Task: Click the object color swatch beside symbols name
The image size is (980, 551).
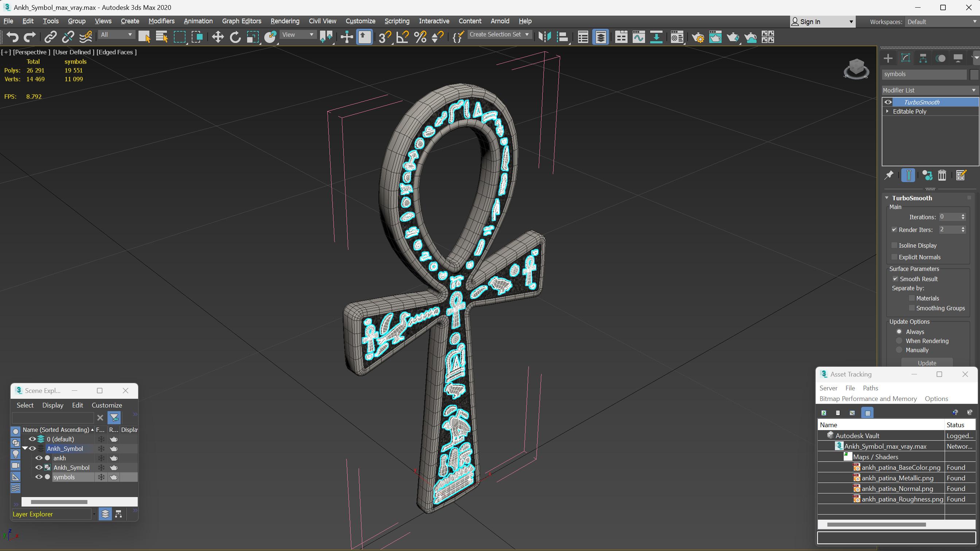Action: pos(974,74)
